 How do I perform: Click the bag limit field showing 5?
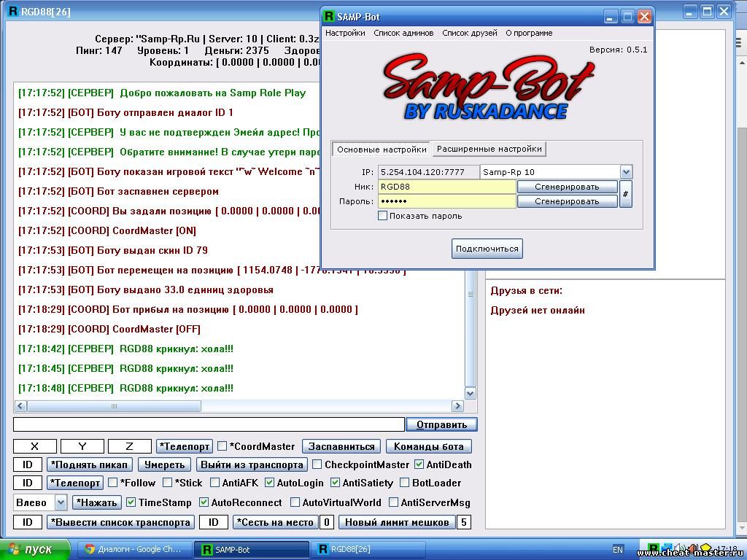464,522
